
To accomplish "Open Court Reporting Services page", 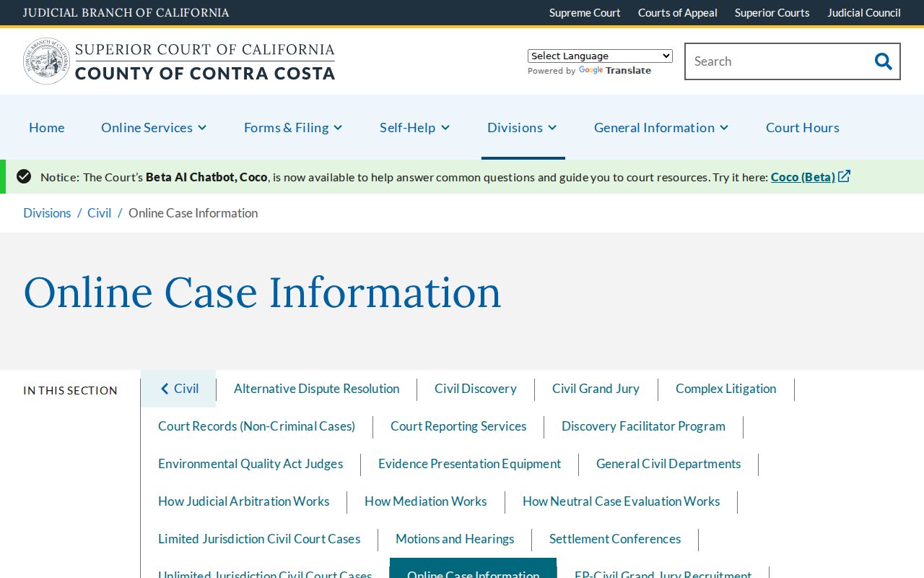I will coord(458,426).
